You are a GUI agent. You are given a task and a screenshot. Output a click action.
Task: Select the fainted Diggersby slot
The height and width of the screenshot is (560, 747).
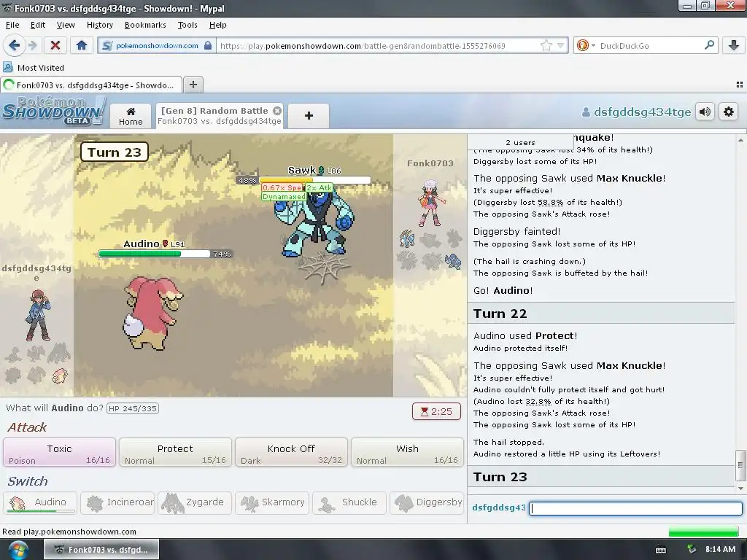point(426,503)
